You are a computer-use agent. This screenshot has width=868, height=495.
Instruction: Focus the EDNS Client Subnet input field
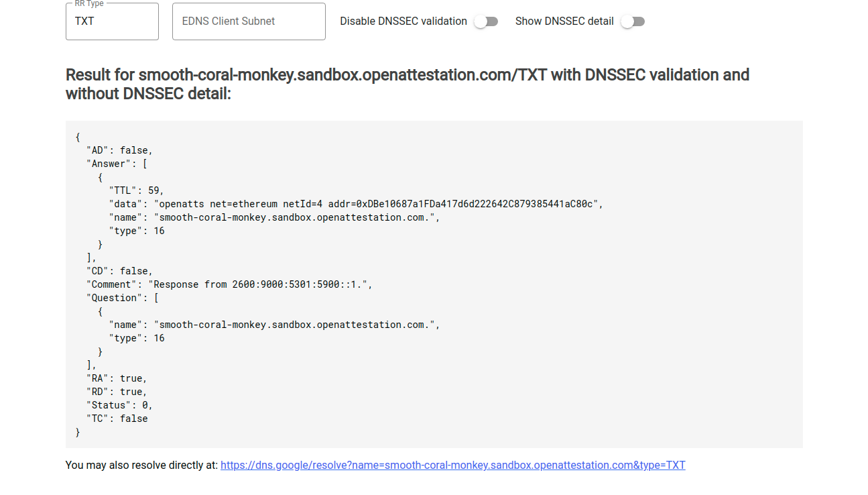(248, 21)
